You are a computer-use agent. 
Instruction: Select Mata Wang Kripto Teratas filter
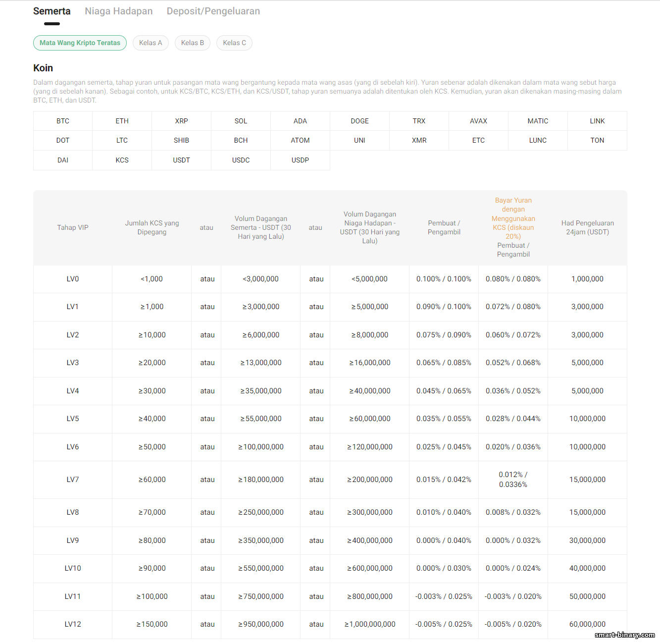coord(80,43)
